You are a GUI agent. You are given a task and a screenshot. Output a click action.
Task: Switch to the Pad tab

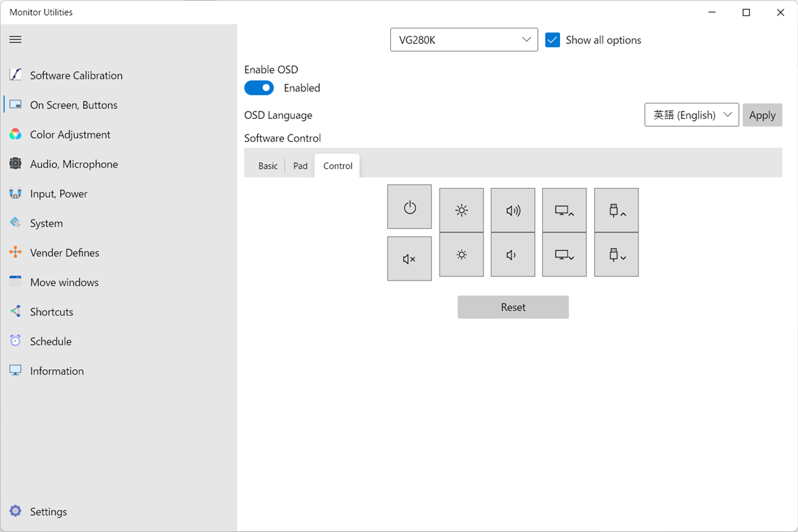click(x=300, y=165)
